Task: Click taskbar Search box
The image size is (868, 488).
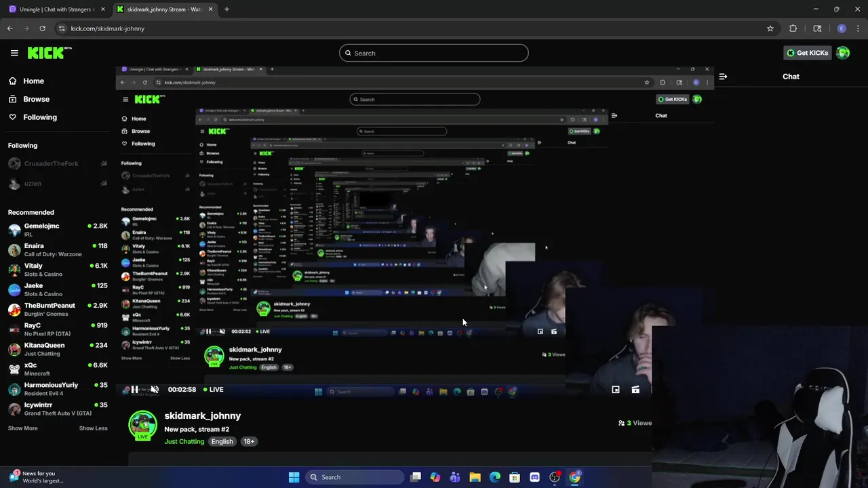Action: (355, 477)
